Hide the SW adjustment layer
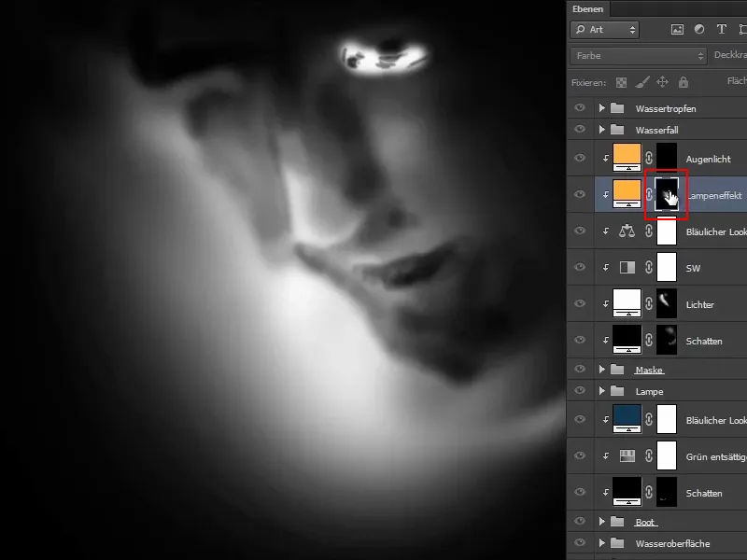747x560 pixels. tap(580, 267)
